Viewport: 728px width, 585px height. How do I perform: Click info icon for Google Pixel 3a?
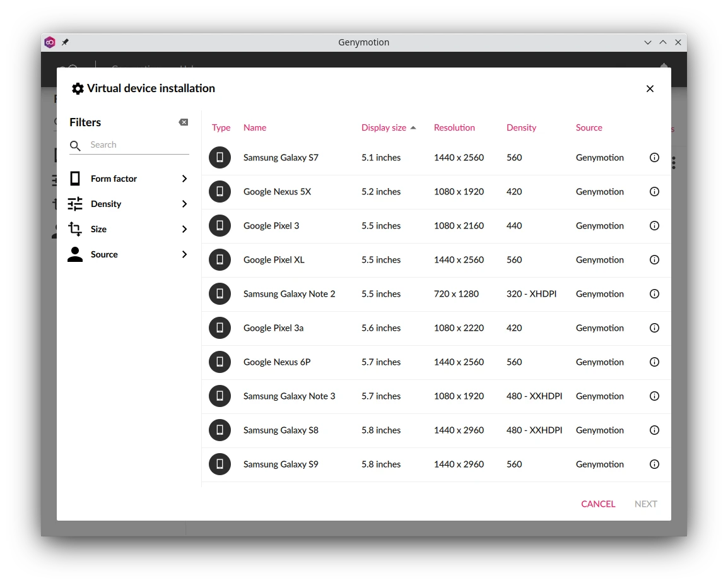[x=654, y=328]
